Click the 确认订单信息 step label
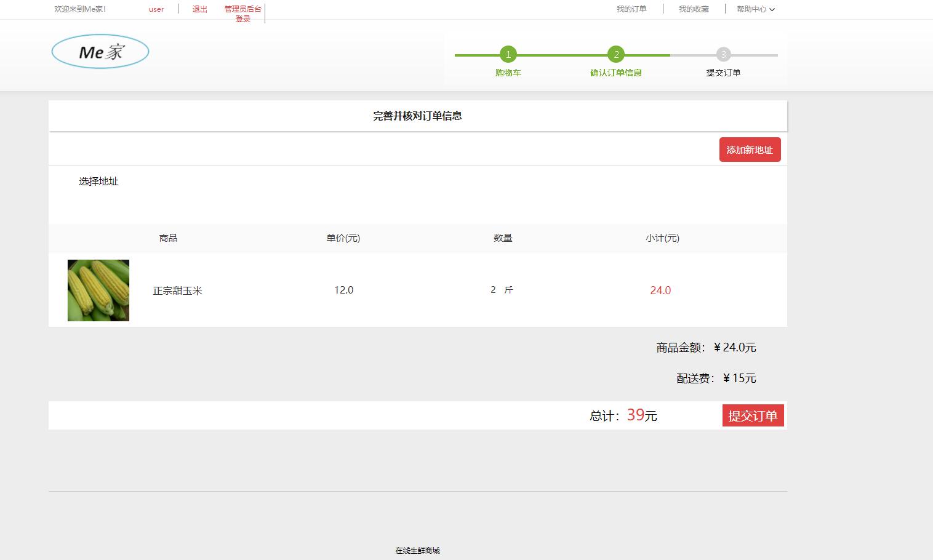 coord(616,73)
